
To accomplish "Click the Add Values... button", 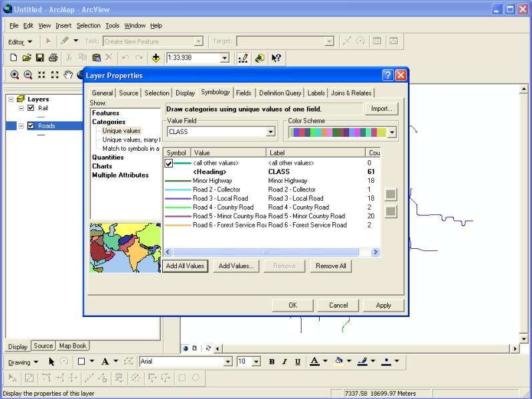I will [x=236, y=266].
